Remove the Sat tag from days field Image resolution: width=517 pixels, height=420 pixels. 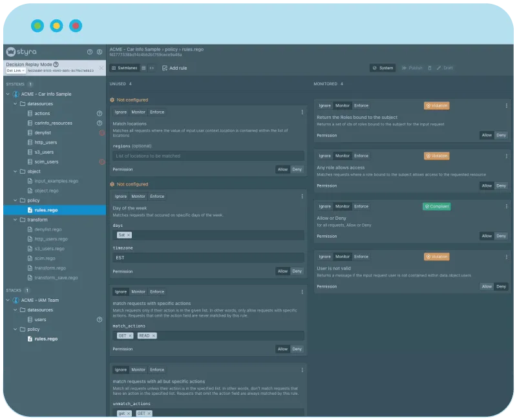(x=128, y=235)
